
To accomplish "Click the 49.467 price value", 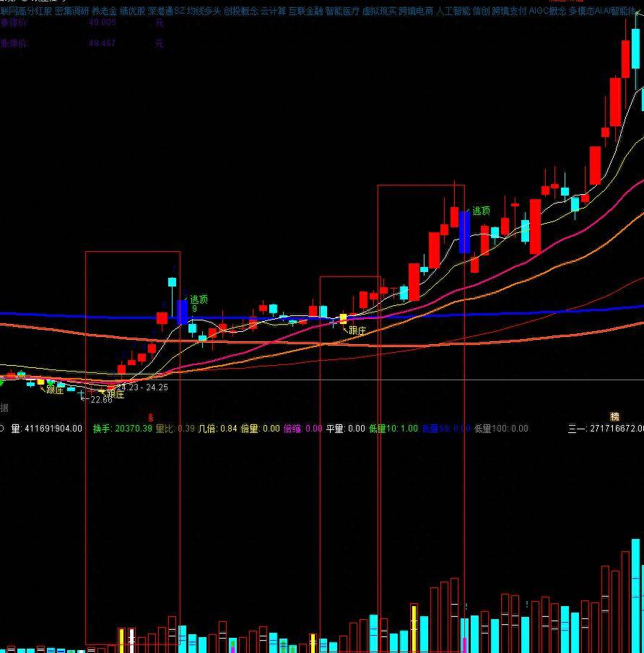I will click(102, 43).
